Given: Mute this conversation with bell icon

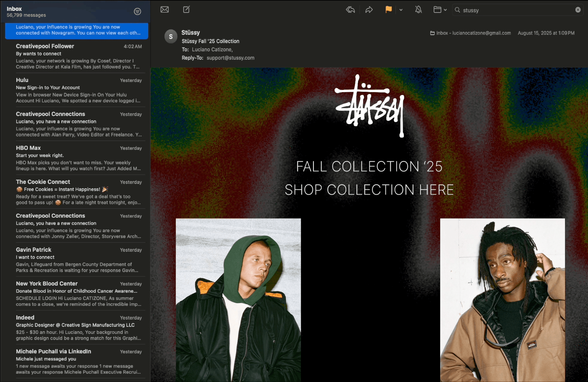Looking at the screenshot, I should click(x=418, y=10).
